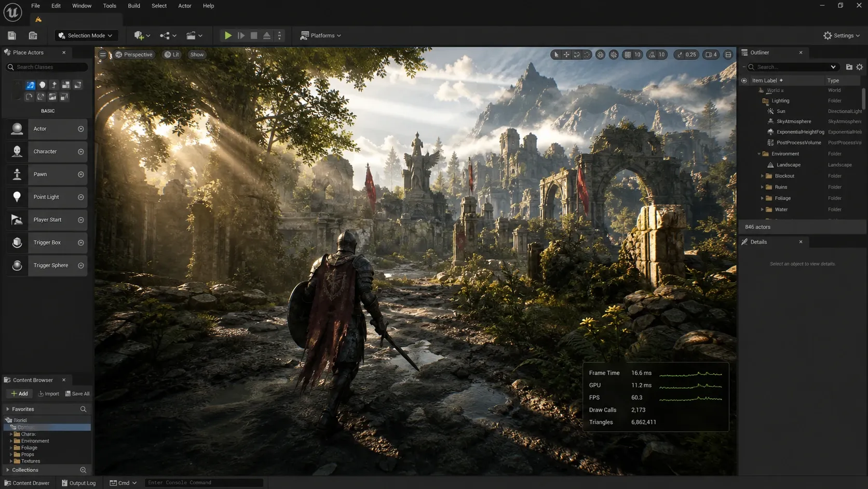Expand the Blockout folder
Viewport: 868px width, 489px height.
tap(762, 176)
